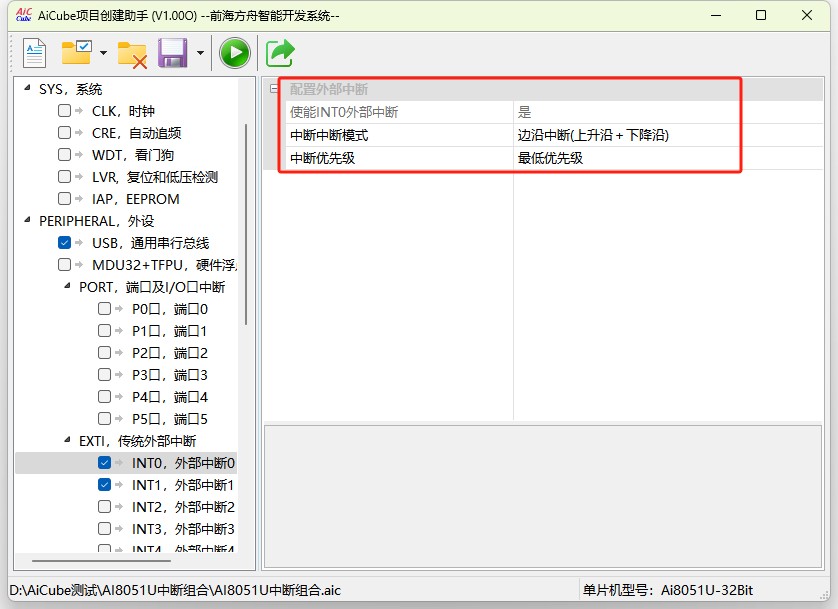Collapse the EXTI 传统外部中断 node
838x609 pixels.
coord(67,440)
